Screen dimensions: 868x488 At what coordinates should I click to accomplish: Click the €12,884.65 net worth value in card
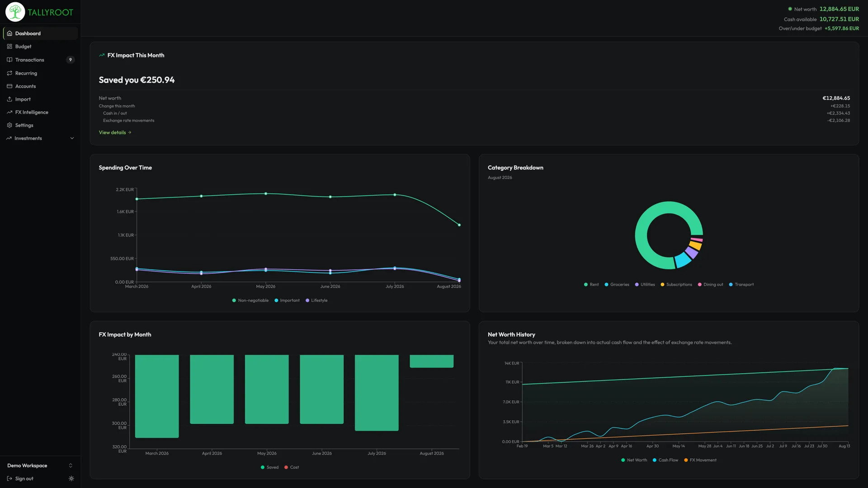pyautogui.click(x=836, y=98)
